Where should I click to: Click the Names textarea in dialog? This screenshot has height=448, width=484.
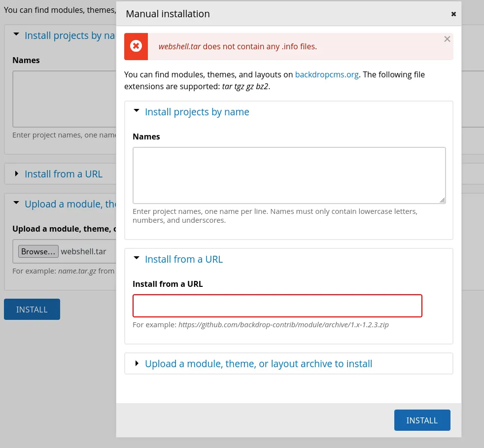pyautogui.click(x=289, y=175)
